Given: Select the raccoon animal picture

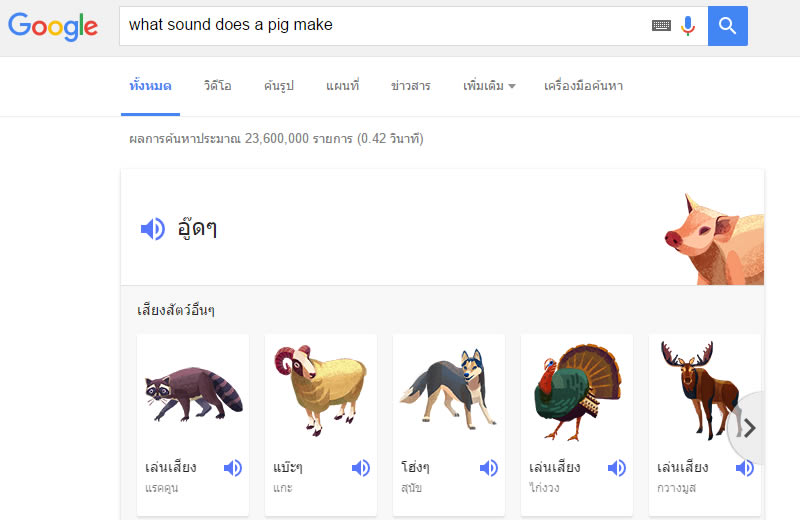Looking at the screenshot, I should [x=192, y=395].
